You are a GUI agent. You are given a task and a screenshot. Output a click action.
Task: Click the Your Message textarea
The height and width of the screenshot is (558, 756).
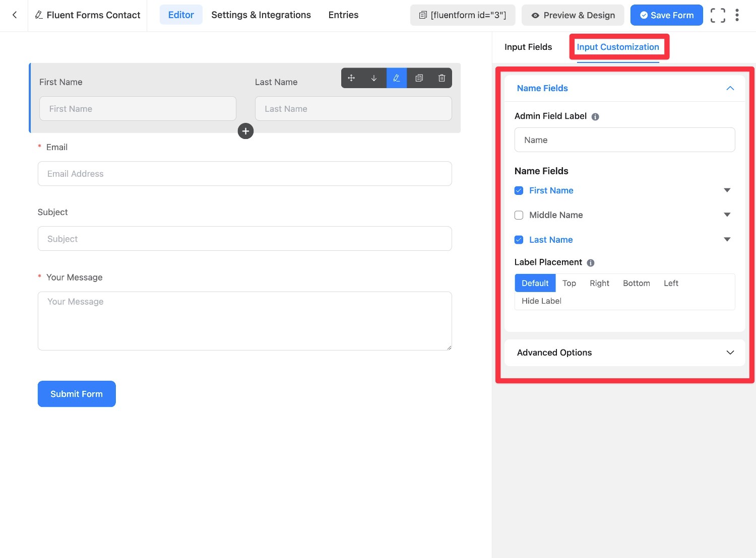[245, 321]
